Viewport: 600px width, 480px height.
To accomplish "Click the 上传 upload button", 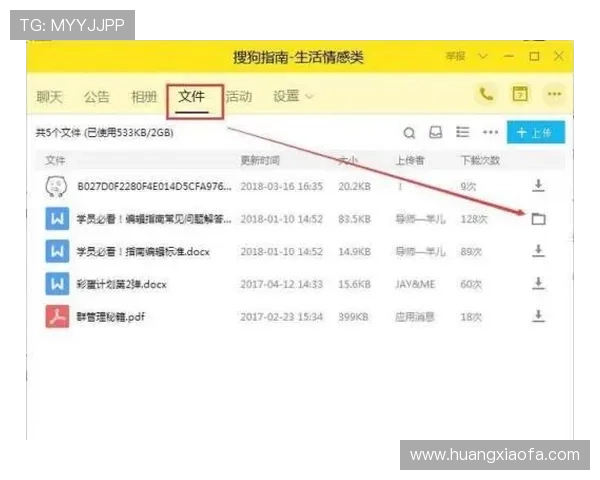I will (536, 132).
